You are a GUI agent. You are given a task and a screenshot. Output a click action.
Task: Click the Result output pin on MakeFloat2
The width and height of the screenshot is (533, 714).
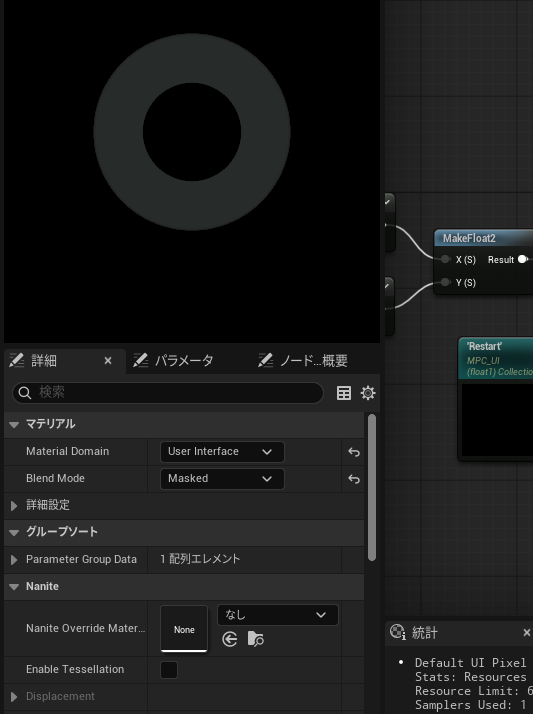(x=523, y=259)
